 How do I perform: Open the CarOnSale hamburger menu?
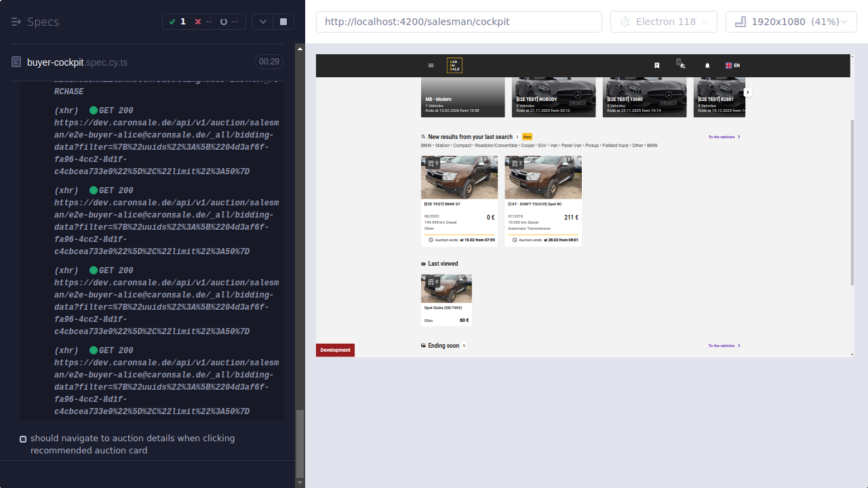click(431, 65)
